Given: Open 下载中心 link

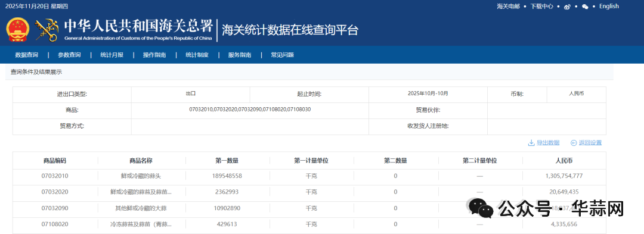Looking at the screenshot, I should click(541, 6).
